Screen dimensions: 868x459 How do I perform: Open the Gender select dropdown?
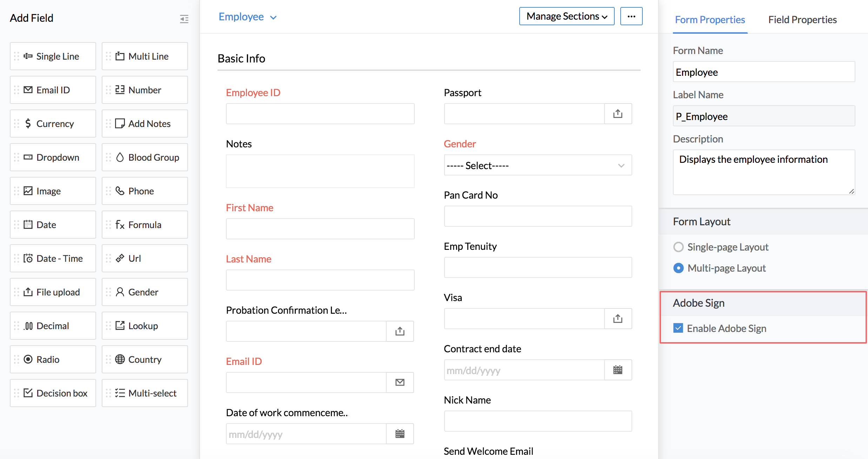click(538, 165)
